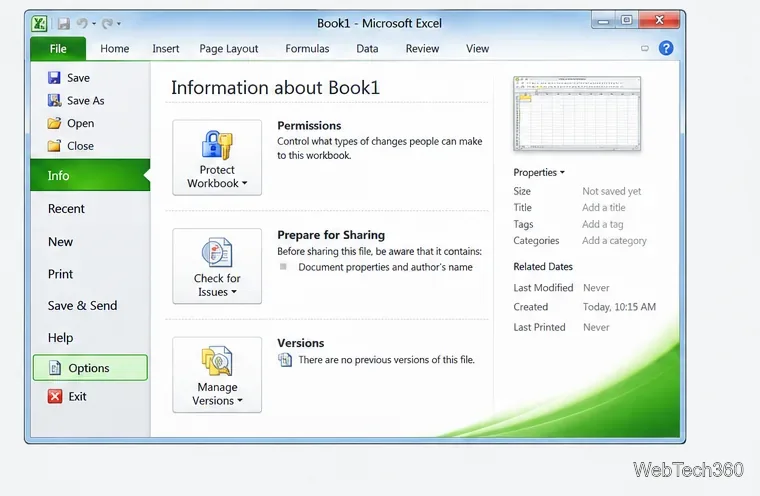Choose Save As in the backstage menu
The height and width of the screenshot is (496, 760).
[76, 100]
